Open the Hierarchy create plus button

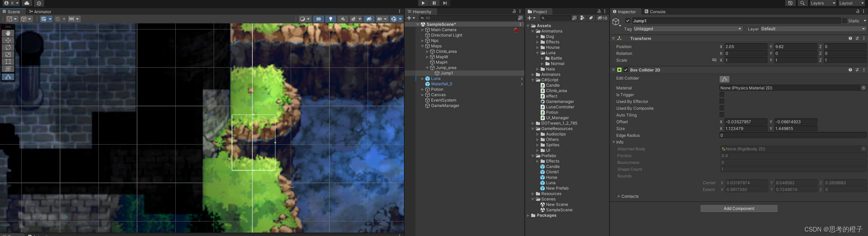pyautogui.click(x=411, y=18)
